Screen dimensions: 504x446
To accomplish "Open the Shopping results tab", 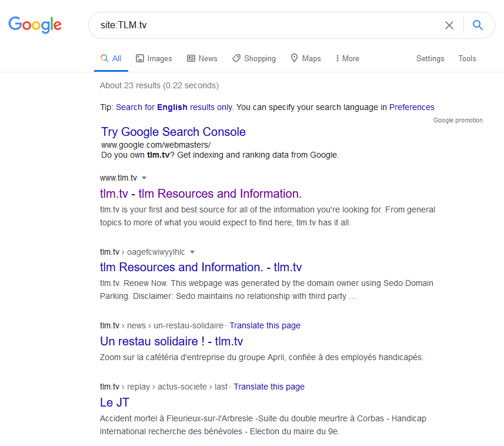I will (253, 58).
